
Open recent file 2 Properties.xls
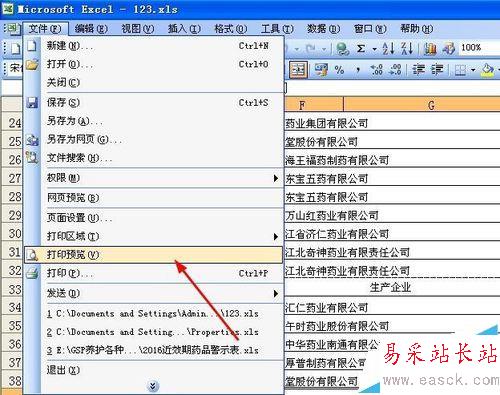(153, 332)
